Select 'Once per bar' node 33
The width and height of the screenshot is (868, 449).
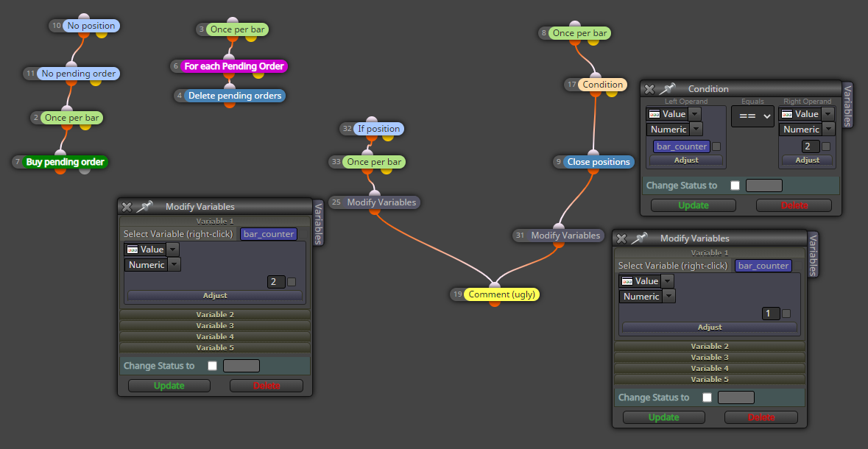coord(374,162)
